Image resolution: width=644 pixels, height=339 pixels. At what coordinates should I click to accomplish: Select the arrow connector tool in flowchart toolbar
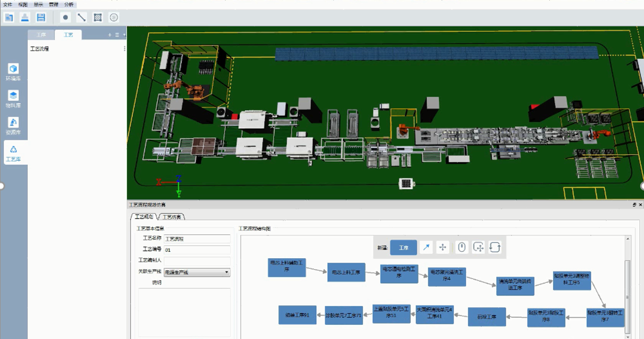pos(427,247)
